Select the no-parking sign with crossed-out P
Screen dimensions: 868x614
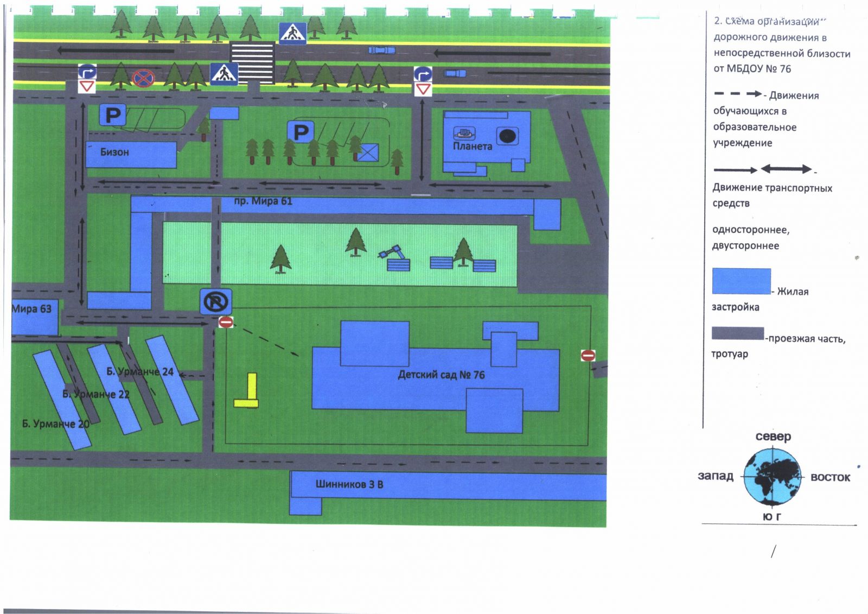coord(215,301)
